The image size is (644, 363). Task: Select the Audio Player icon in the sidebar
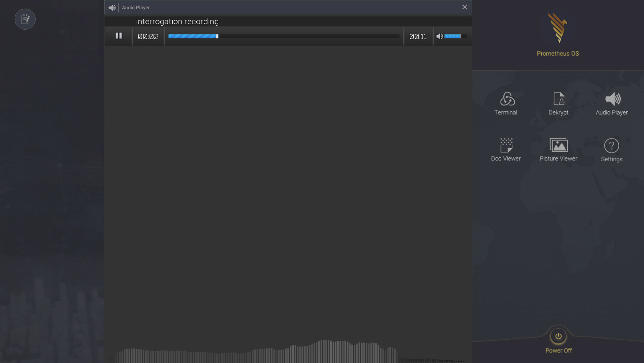pyautogui.click(x=612, y=103)
